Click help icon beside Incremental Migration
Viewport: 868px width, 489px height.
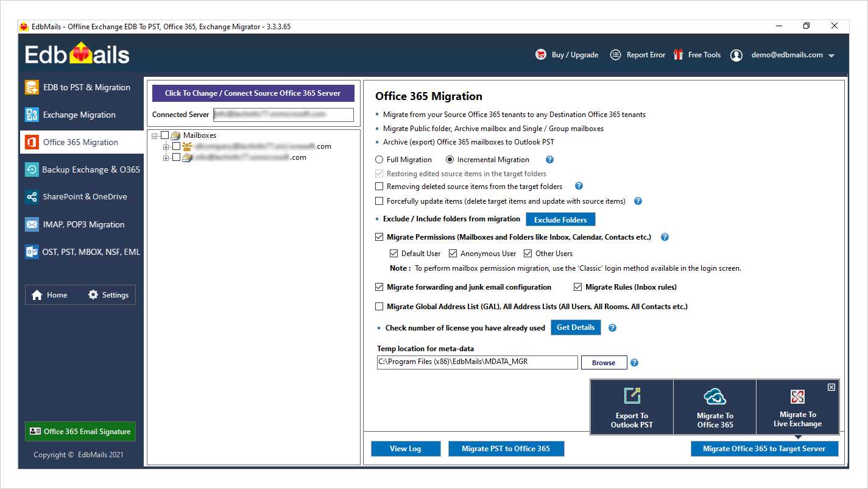coord(549,160)
